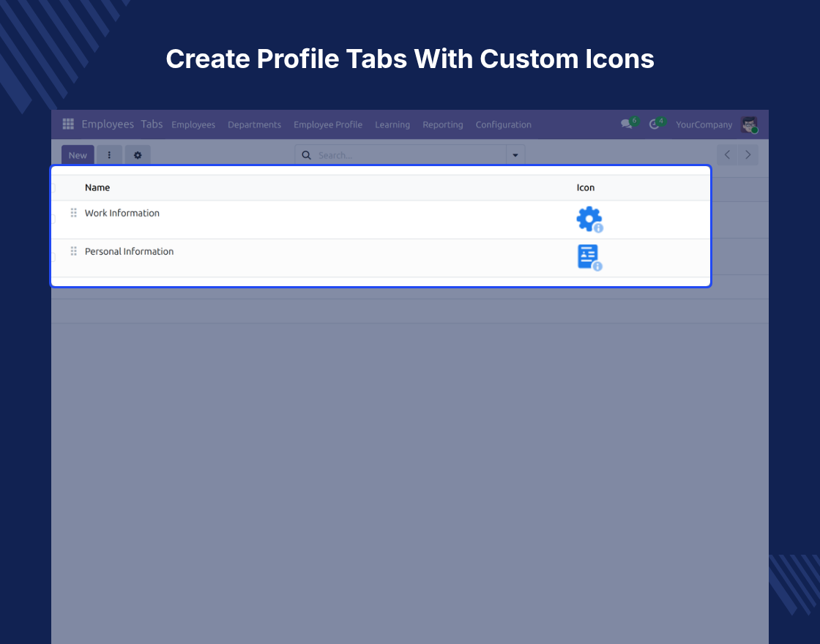Sort by the Name column header

pyautogui.click(x=97, y=187)
